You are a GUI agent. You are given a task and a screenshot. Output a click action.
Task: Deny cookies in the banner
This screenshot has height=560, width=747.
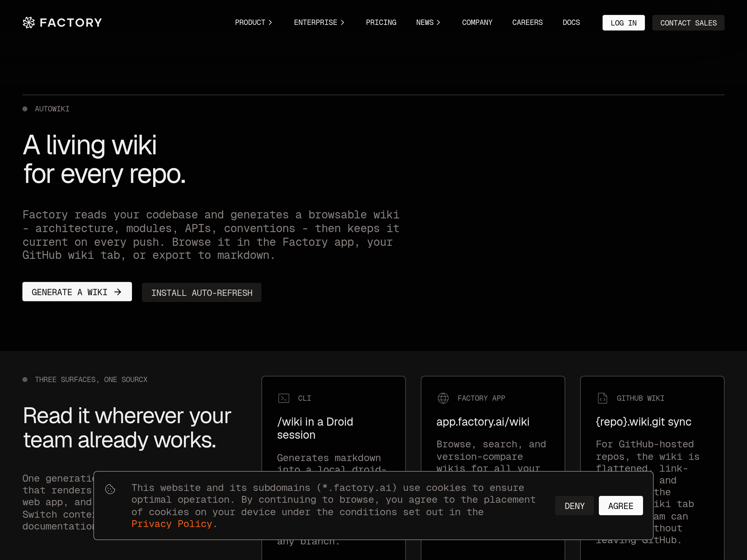pyautogui.click(x=575, y=506)
